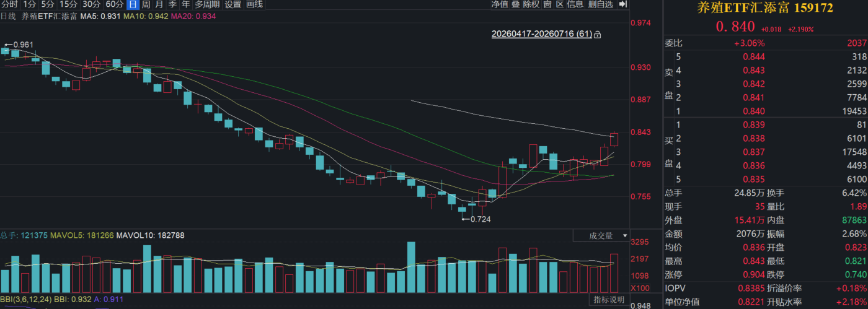The width and height of the screenshot is (868, 309).
Task: Toggle the 区 interval statistics button
Action: 559,4
